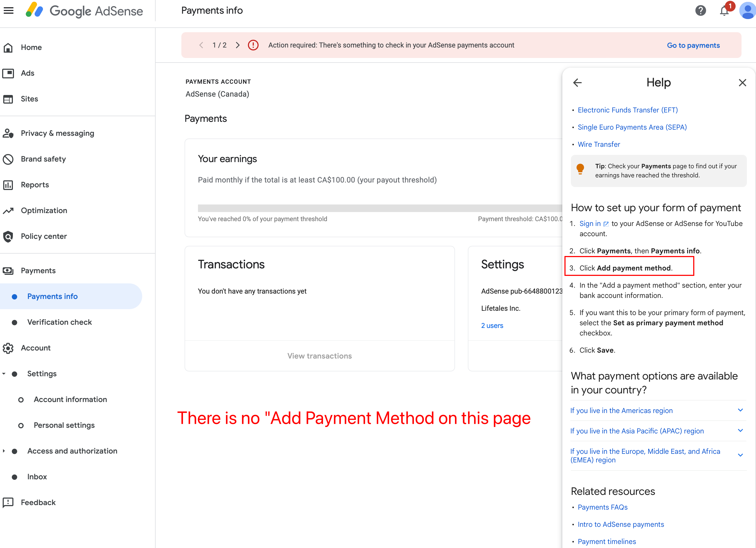Viewport: 756px width, 548px height.
Task: Show next alert in banner
Action: [x=237, y=45]
